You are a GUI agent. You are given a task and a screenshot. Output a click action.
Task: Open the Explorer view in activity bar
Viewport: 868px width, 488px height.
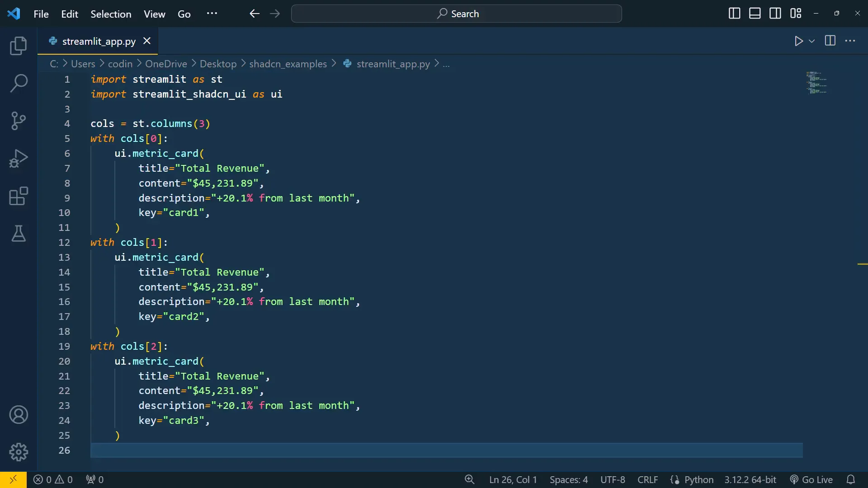pyautogui.click(x=19, y=46)
